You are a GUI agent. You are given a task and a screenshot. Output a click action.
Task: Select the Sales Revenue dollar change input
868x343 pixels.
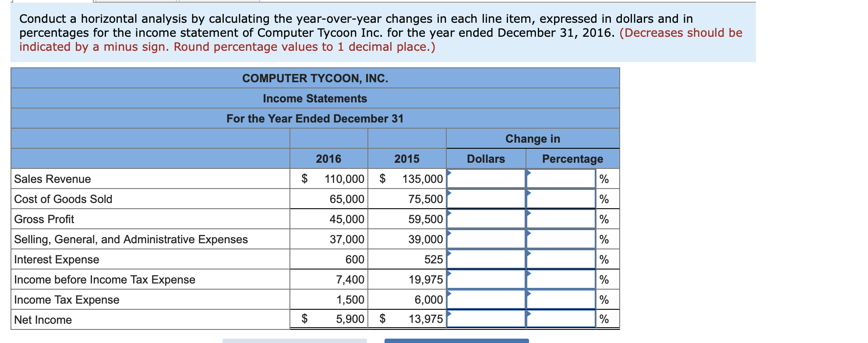(486, 179)
